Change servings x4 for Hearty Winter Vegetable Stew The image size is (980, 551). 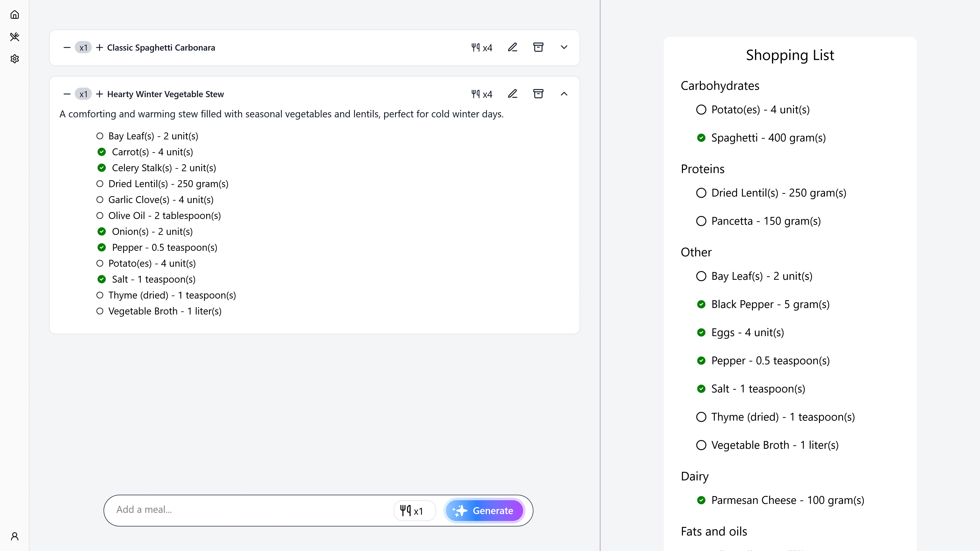[x=482, y=94]
